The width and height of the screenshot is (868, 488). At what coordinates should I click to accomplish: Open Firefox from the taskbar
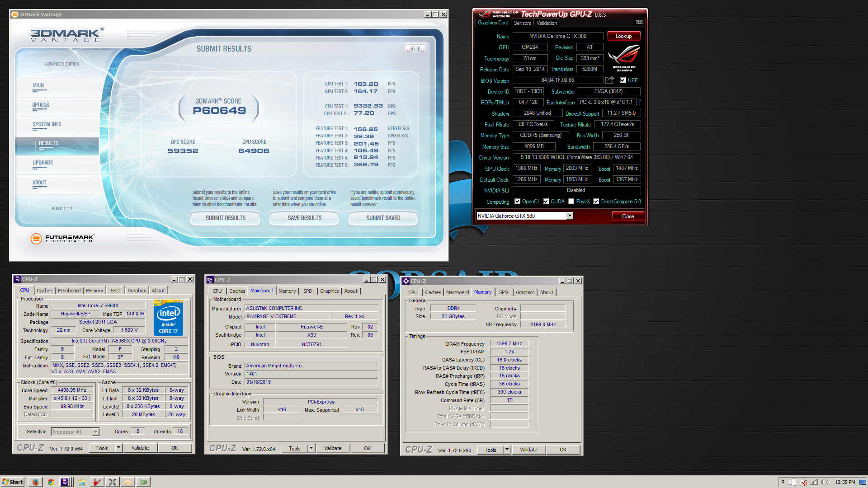coord(35,482)
